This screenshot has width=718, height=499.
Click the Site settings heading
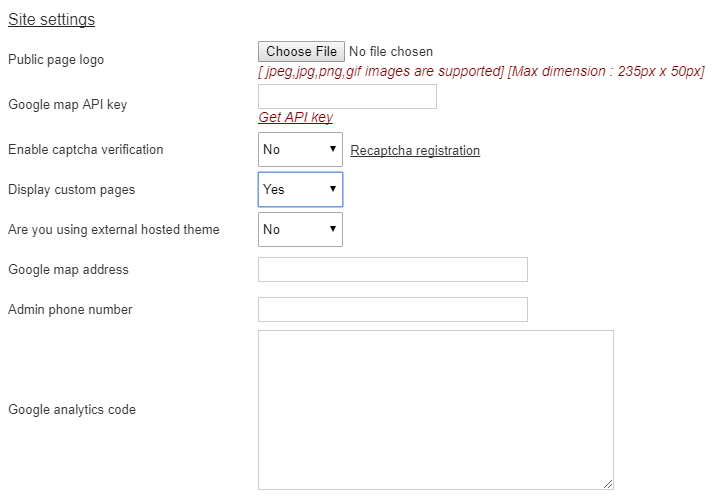51,19
